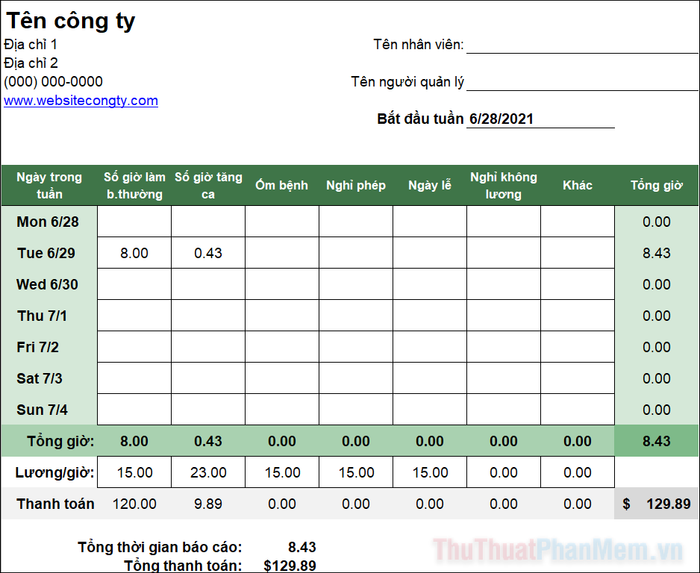The width and height of the screenshot is (700, 573).
Task: Select the Fri 7/2 row label
Action: (38, 347)
